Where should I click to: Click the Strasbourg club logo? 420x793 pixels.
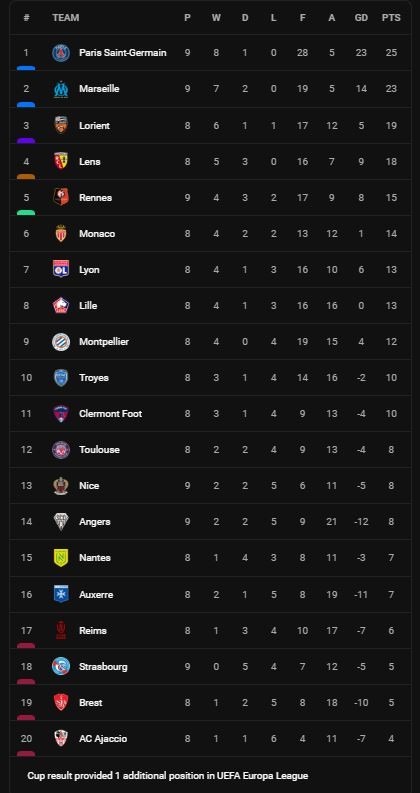[x=61, y=667]
